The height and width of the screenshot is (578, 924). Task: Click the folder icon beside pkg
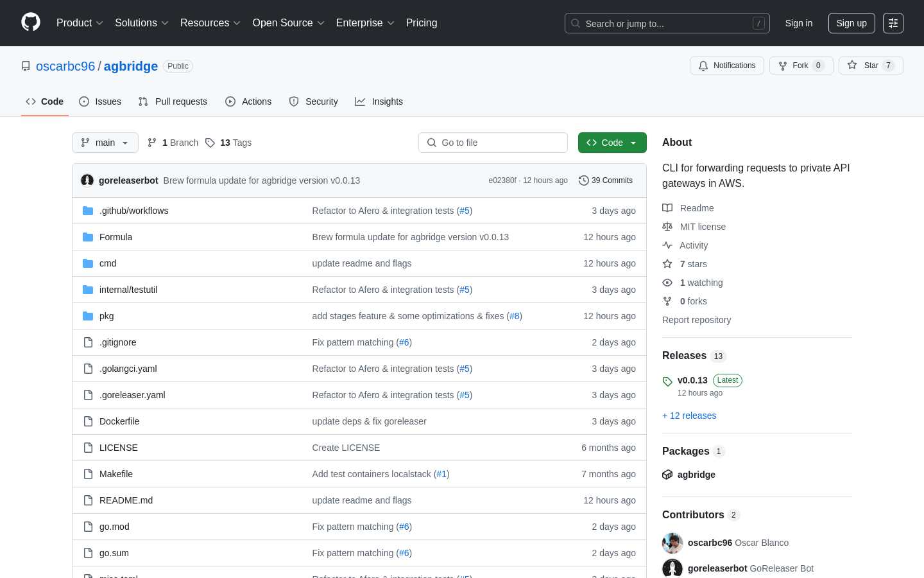pos(88,316)
